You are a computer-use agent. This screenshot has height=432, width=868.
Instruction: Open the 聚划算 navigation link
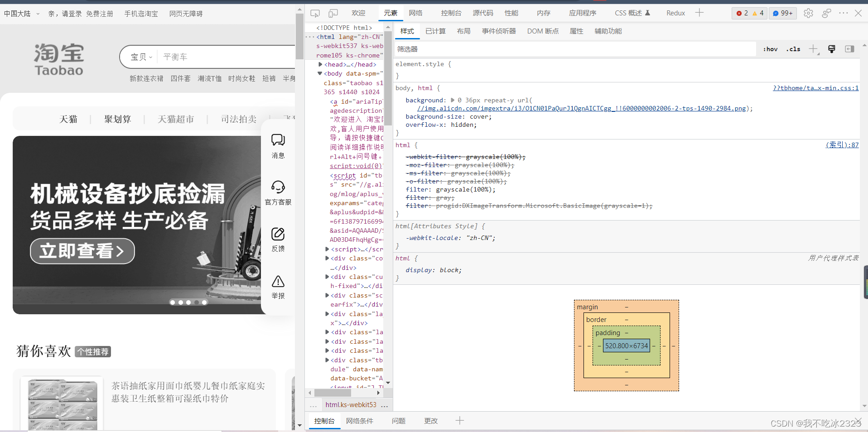[x=118, y=119]
